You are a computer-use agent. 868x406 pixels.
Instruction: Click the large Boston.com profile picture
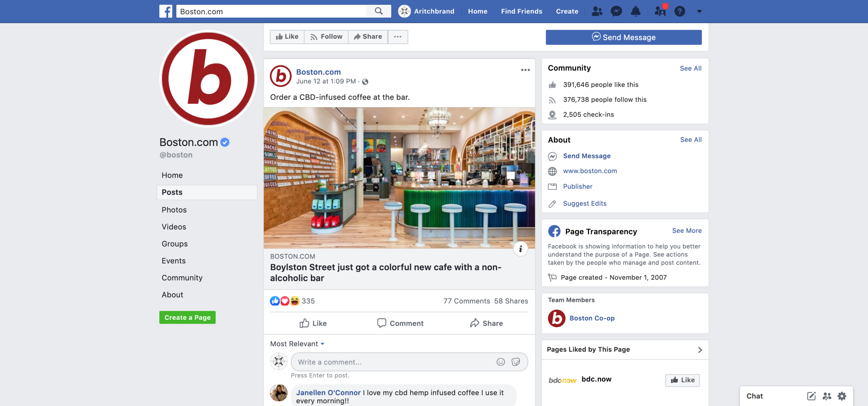[x=208, y=79]
